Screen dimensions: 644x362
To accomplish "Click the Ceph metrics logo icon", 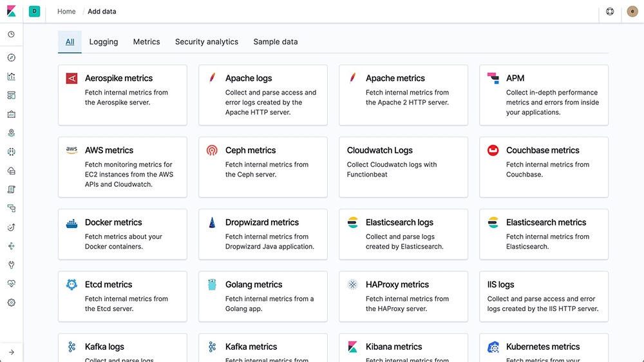I will [212, 150].
